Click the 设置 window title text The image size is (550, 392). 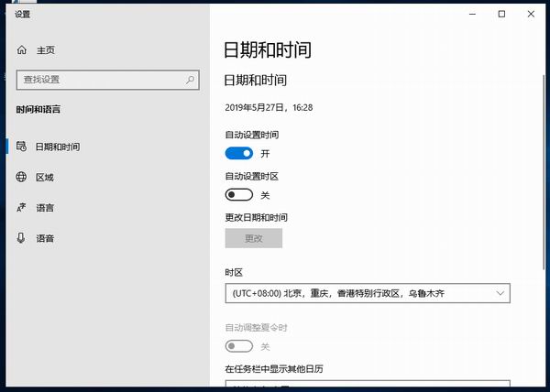(22, 15)
